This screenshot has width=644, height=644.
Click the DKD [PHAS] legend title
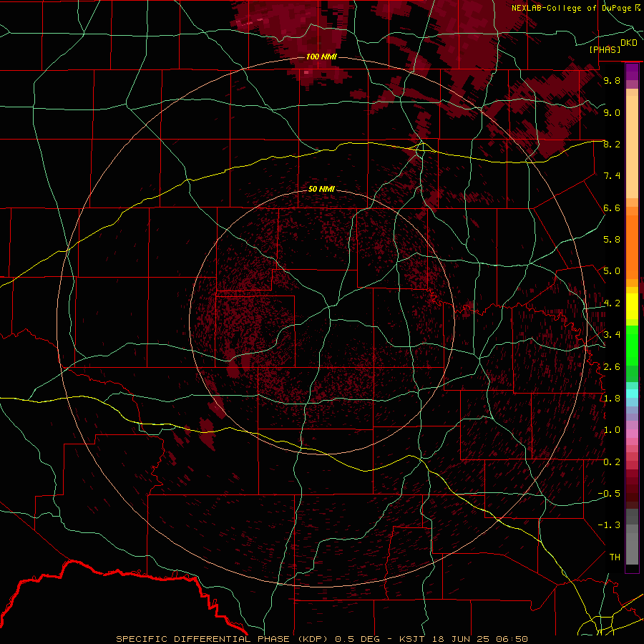tap(613, 46)
